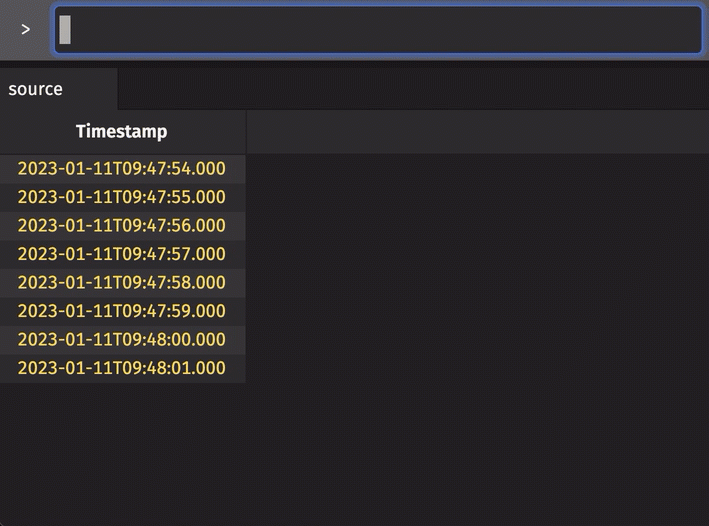Click the Timestamp column header
The image size is (709, 526).
tap(121, 131)
